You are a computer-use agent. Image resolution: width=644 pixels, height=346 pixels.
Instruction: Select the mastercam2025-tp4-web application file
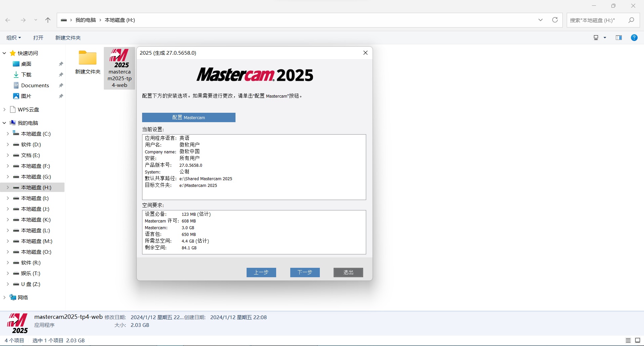click(x=120, y=68)
